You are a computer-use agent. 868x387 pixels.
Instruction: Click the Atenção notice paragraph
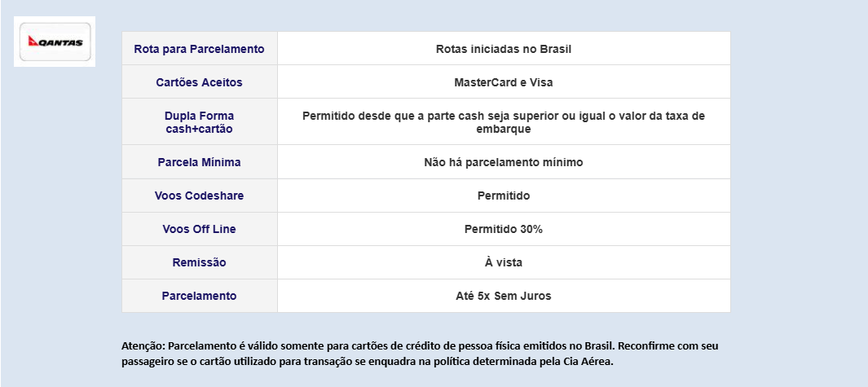tap(421, 354)
